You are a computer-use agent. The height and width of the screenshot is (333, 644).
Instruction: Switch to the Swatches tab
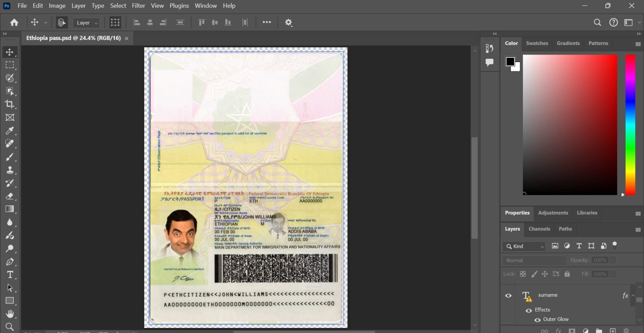537,43
